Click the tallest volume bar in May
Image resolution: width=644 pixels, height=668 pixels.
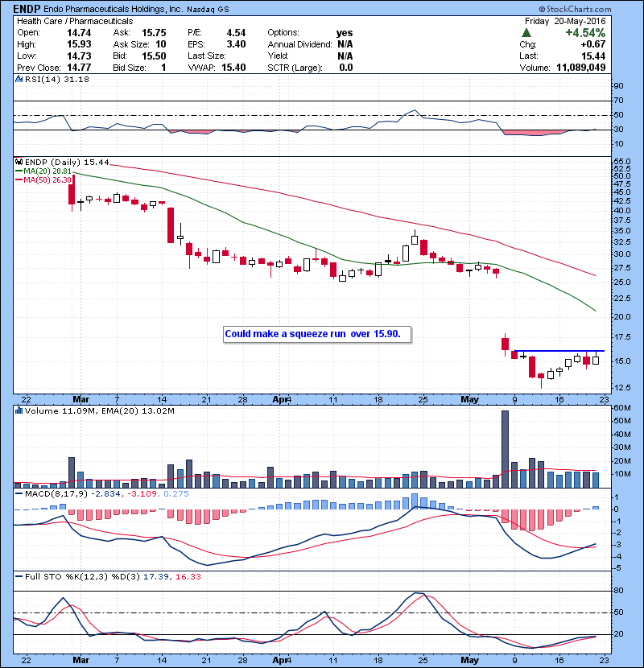(505, 449)
